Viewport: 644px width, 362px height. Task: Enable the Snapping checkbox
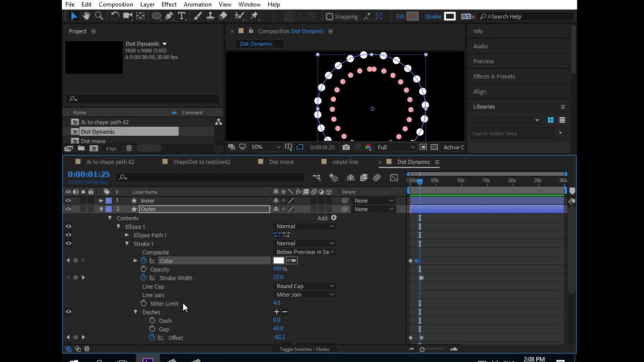pos(330,17)
